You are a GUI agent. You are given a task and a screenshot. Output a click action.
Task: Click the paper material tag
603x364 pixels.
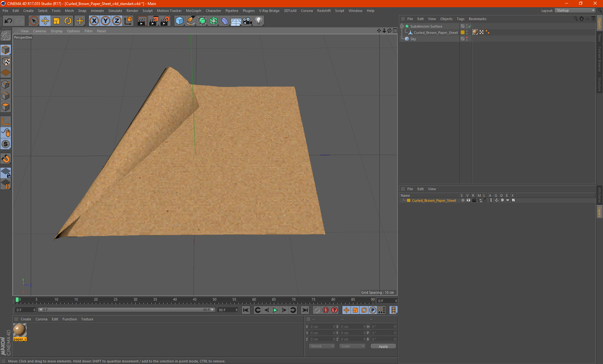(x=475, y=32)
